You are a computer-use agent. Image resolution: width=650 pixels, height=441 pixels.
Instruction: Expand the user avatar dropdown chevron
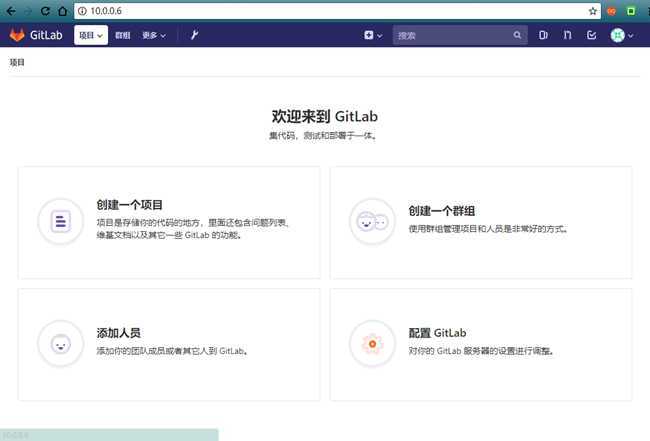click(x=631, y=36)
